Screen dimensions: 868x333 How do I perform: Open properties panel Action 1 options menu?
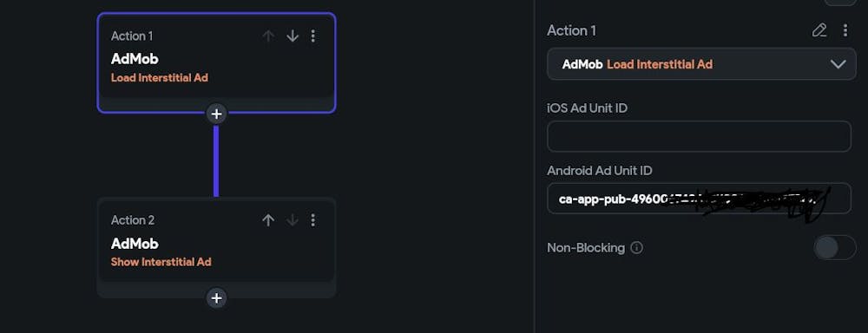click(845, 30)
